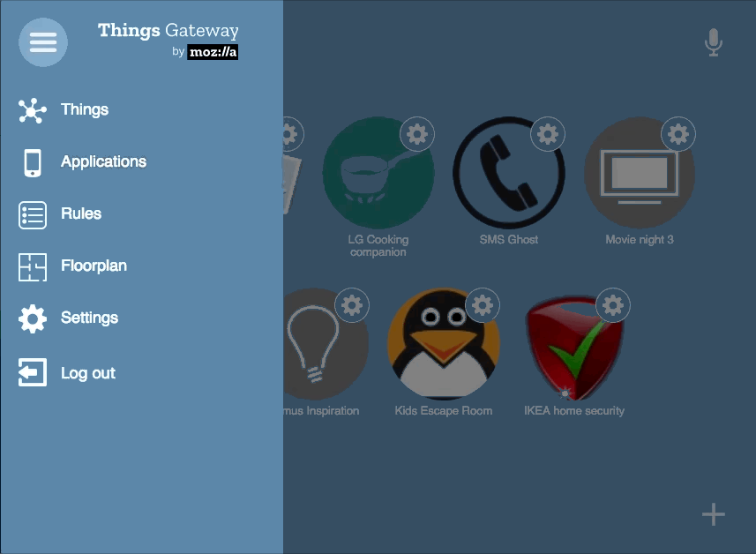The height and width of the screenshot is (554, 756).
Task: Activate the microphone voice control icon
Action: click(x=713, y=41)
